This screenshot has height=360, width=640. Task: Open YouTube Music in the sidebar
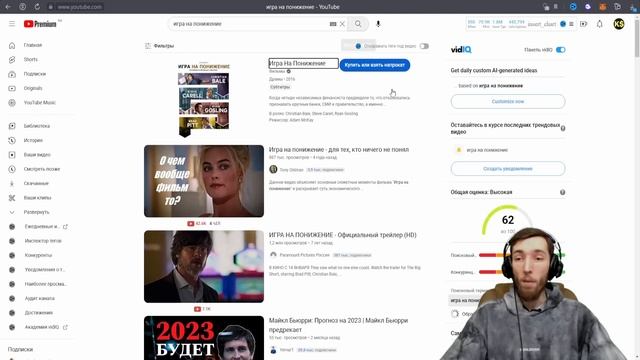39,102
